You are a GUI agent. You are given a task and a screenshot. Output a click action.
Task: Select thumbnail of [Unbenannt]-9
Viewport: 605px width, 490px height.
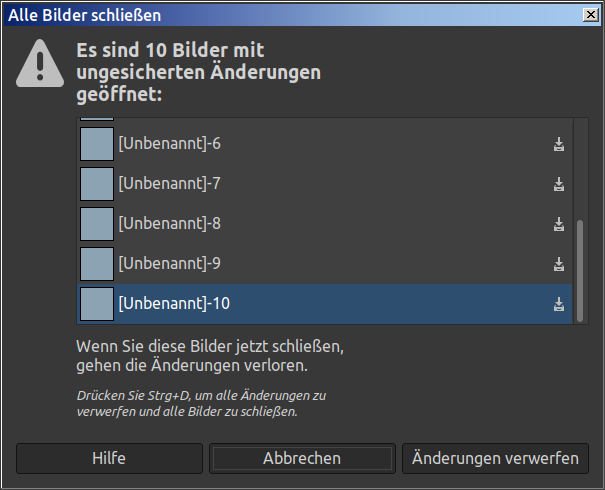click(x=96, y=264)
